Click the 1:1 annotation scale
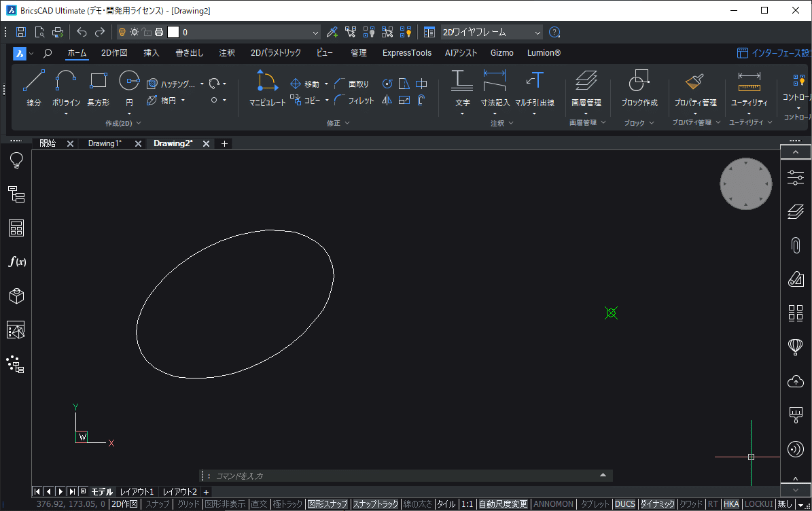 pos(467,504)
